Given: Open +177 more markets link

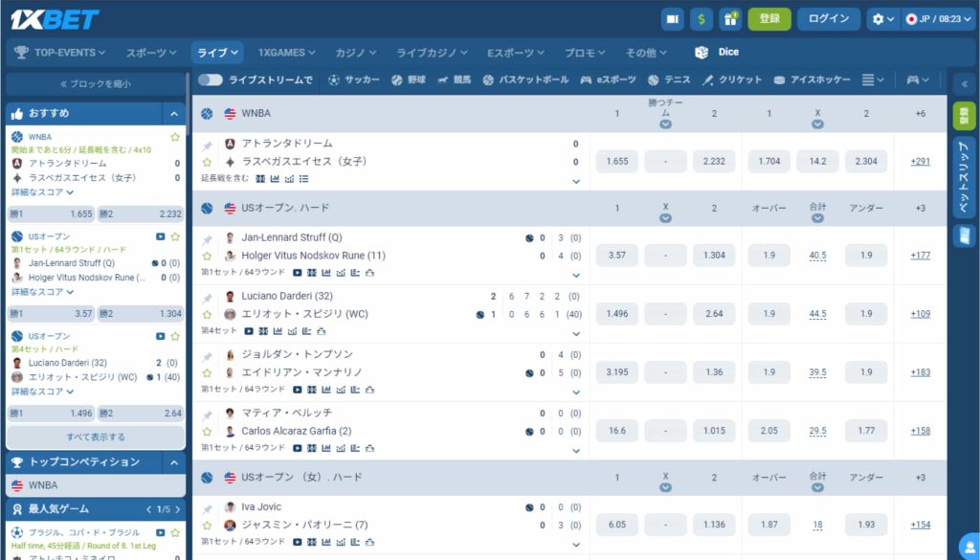Looking at the screenshot, I should (x=920, y=255).
